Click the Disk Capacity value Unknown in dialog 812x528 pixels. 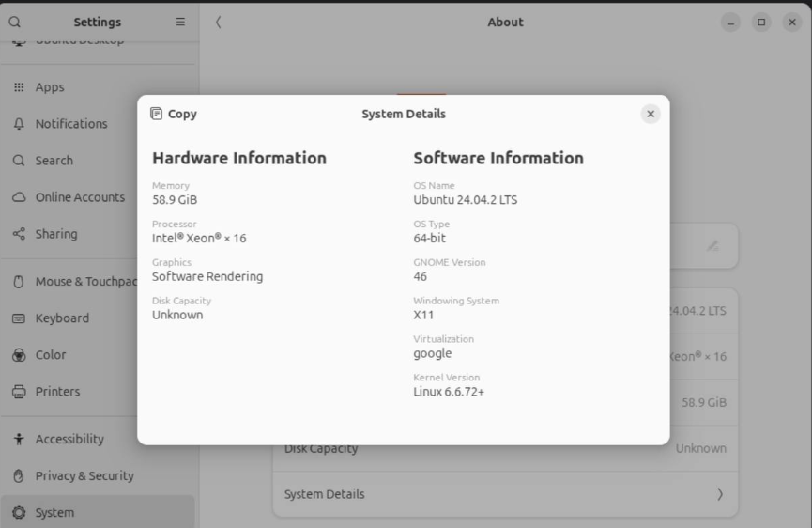[177, 315]
